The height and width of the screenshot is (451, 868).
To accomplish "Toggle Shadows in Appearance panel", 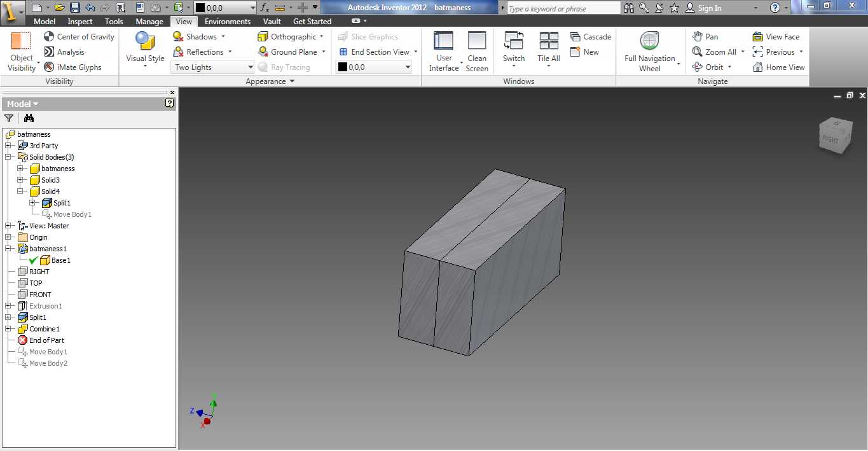I will click(x=195, y=36).
